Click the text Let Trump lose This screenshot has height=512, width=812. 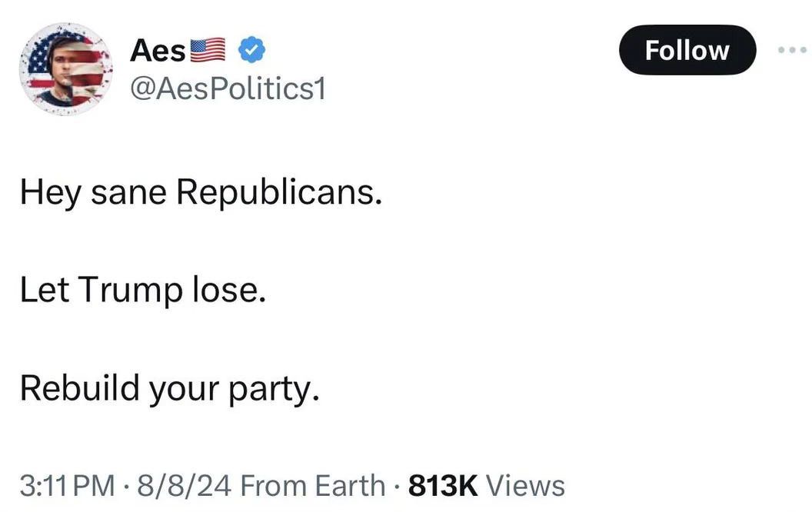(142, 290)
